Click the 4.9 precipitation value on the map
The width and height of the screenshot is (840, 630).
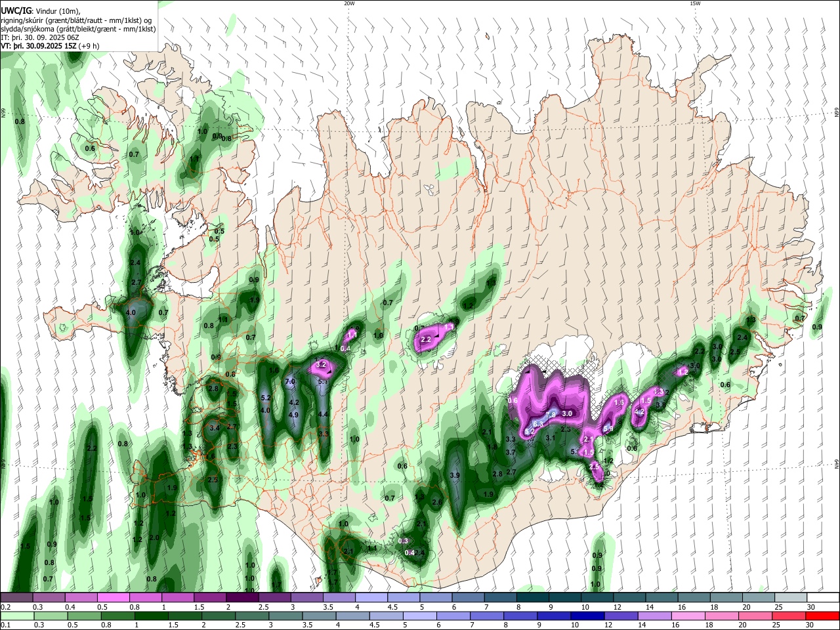294,415
